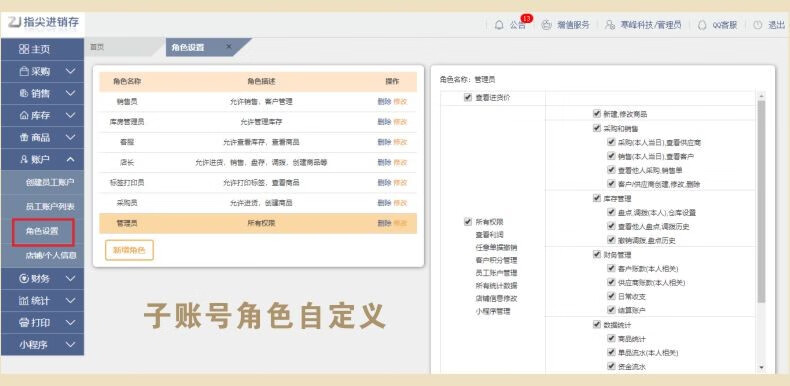Click the 账户 person icon

(24, 160)
